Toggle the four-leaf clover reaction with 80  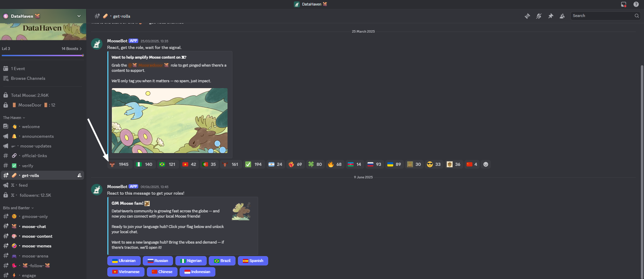pyautogui.click(x=315, y=164)
